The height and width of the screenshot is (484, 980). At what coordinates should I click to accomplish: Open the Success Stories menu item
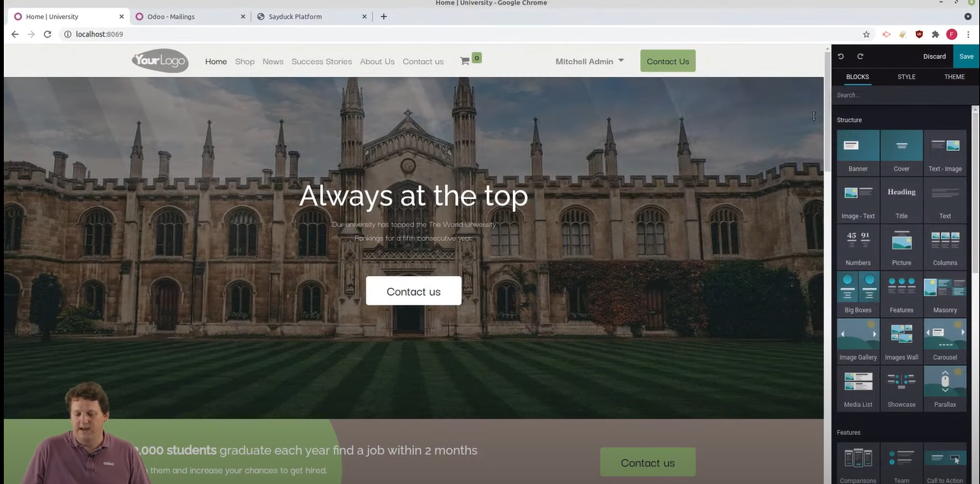tap(322, 62)
